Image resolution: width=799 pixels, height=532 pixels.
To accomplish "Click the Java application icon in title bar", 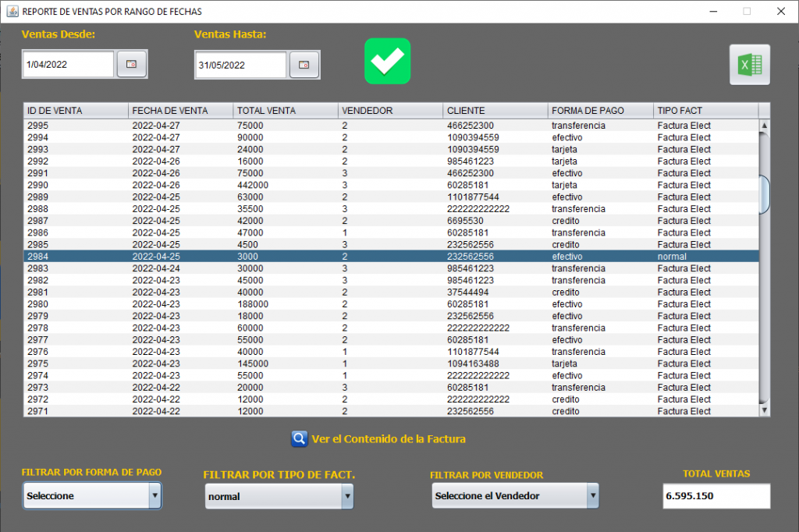I will 12,11.
